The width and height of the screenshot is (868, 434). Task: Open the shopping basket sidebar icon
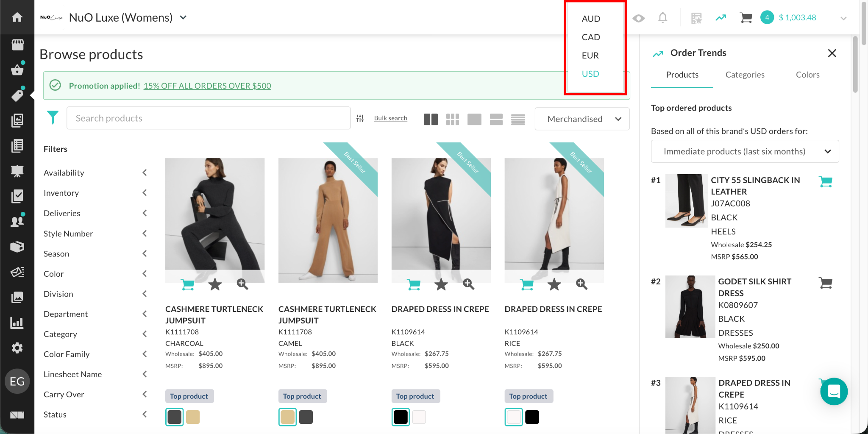pos(17,70)
